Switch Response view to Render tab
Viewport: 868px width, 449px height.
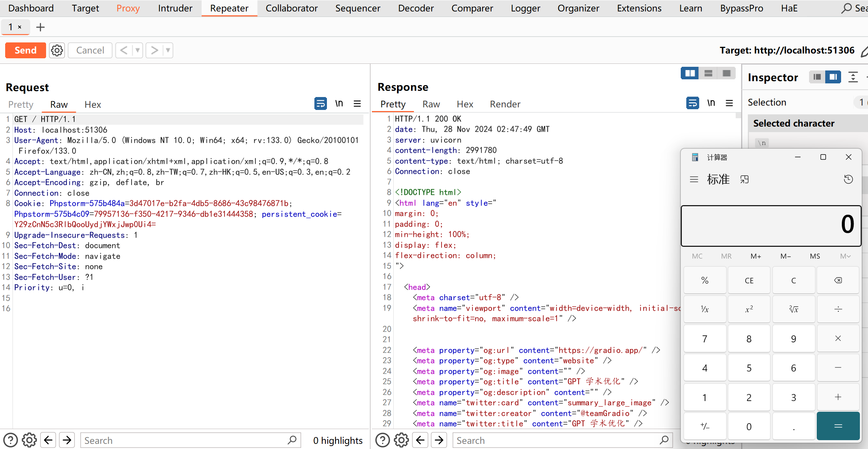(505, 104)
